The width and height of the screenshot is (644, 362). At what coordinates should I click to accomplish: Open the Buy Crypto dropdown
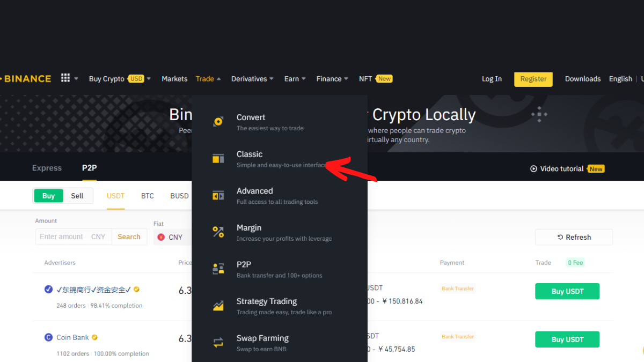coord(120,79)
